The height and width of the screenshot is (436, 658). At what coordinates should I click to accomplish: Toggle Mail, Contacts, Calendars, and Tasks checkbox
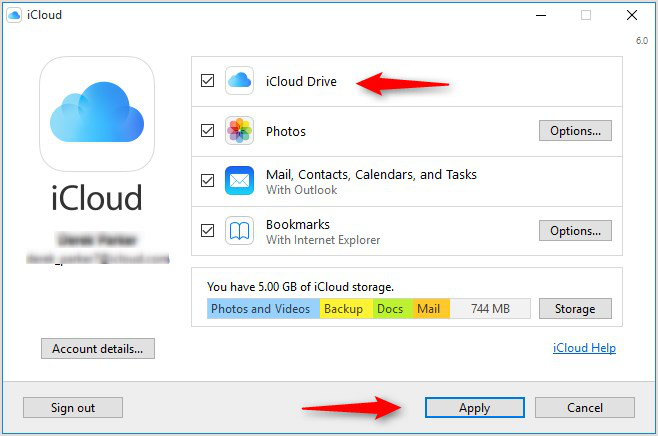(207, 180)
